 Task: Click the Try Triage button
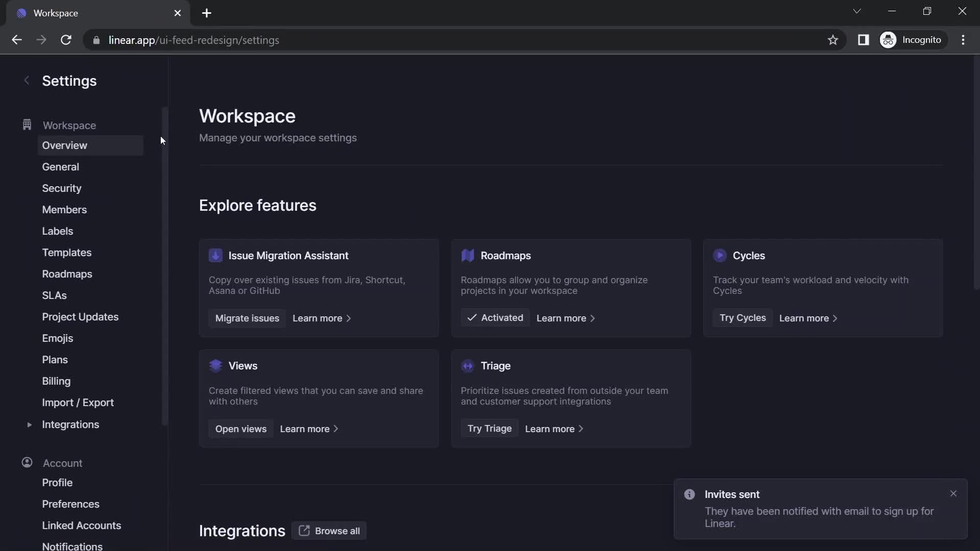coord(489,429)
